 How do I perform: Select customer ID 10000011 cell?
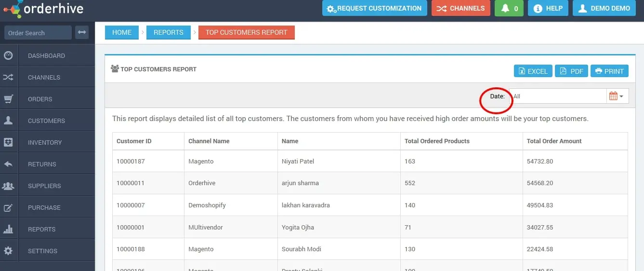point(148,183)
